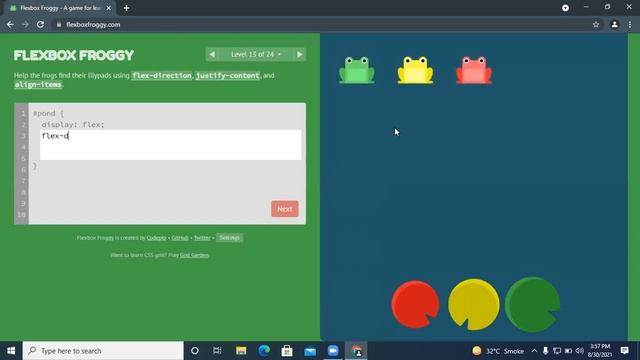Image resolution: width=640 pixels, height=360 pixels.
Task: Open Zoom from taskbar
Action: (x=333, y=351)
